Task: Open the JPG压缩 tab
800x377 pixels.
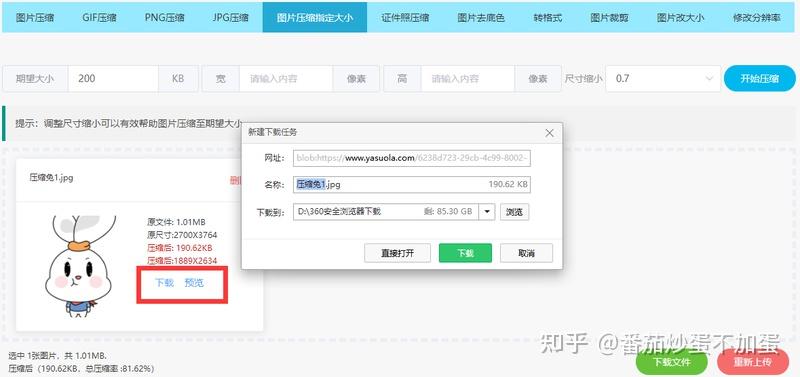Action: pos(230,17)
